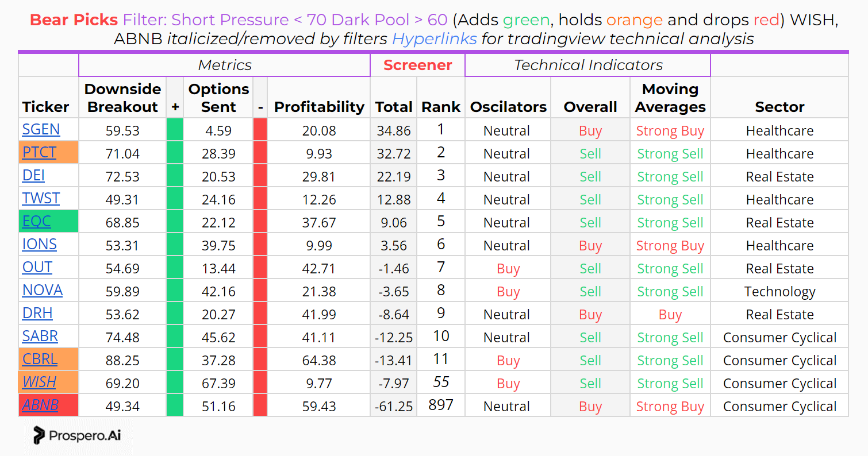868x456 pixels.
Task: Click SGEN Strong Buy moving averages cell
Action: (x=670, y=130)
